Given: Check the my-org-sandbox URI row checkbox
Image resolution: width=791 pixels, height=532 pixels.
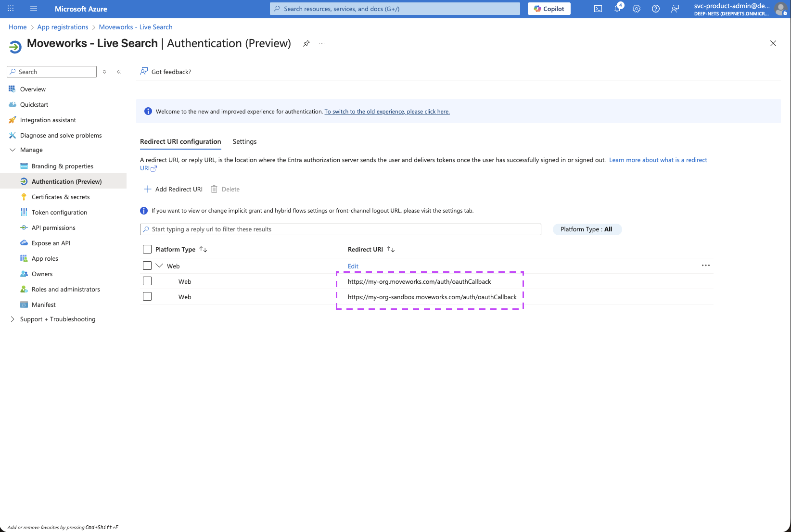Looking at the screenshot, I should coord(147,296).
